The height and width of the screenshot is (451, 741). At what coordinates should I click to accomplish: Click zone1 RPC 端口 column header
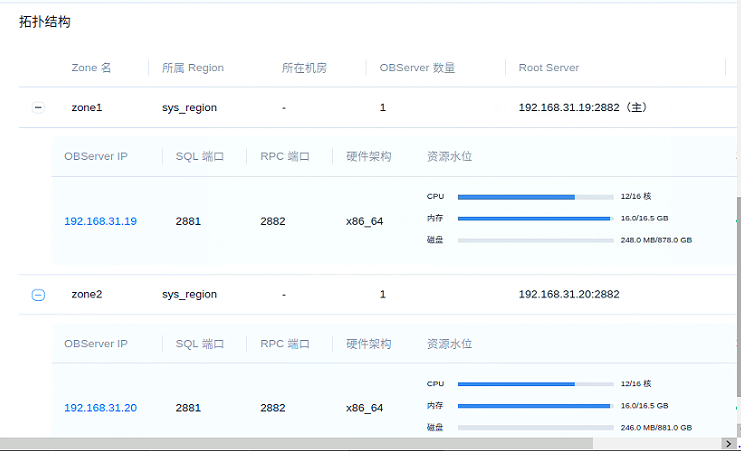tap(284, 156)
